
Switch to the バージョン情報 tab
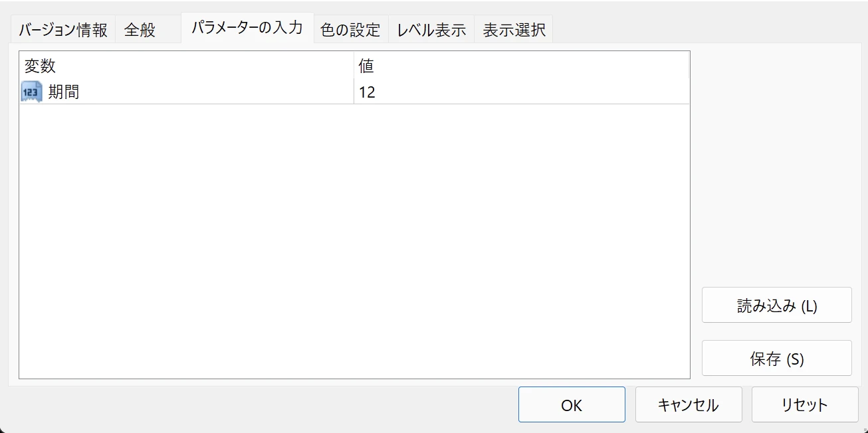coord(62,31)
